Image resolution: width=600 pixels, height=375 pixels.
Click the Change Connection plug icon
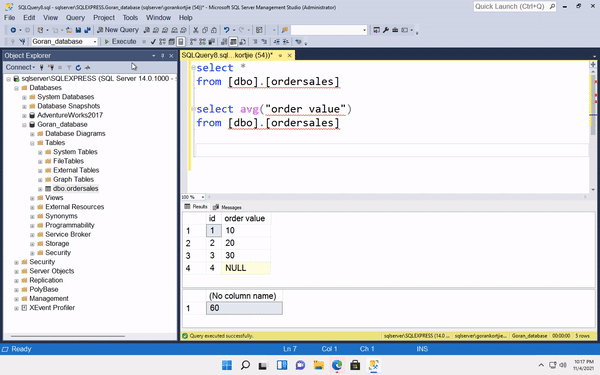22,41
